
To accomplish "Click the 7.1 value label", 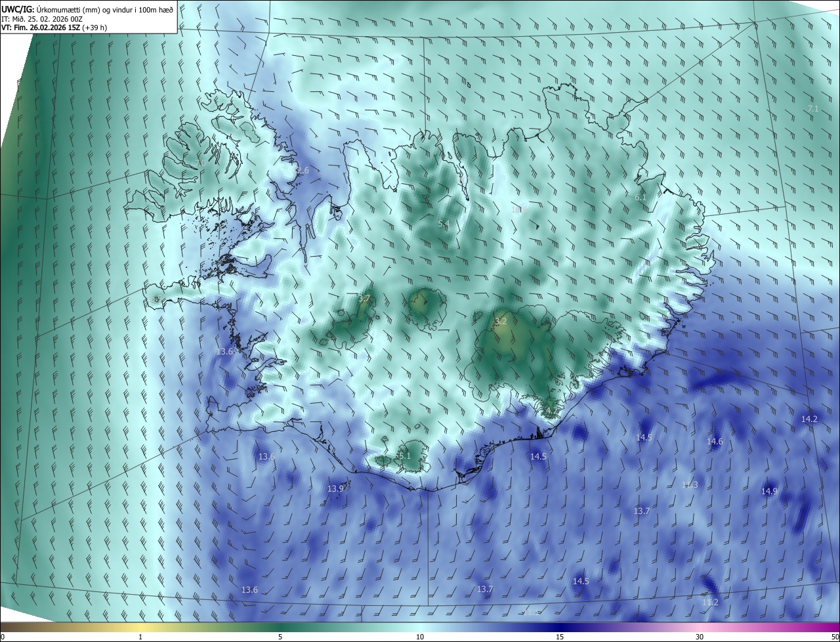I will pos(813,108).
